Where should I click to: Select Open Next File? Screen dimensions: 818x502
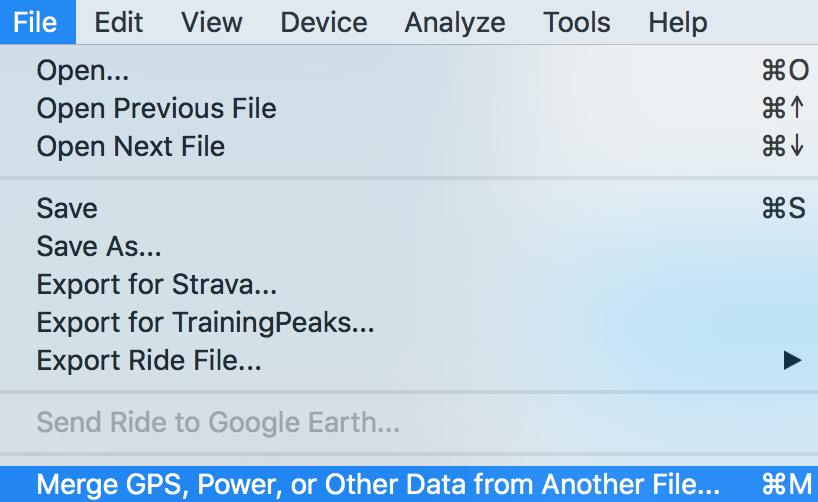click(x=130, y=146)
